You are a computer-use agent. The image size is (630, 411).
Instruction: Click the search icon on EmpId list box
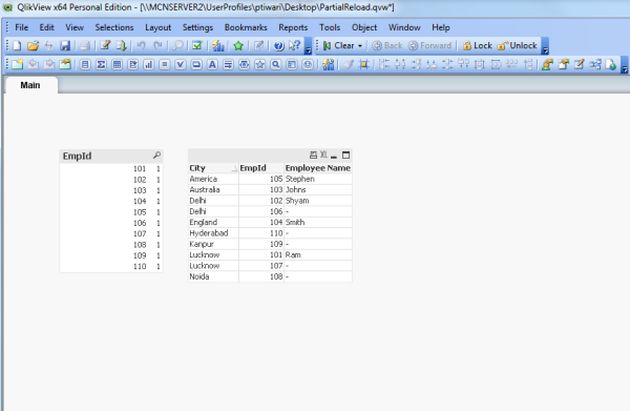pos(157,155)
